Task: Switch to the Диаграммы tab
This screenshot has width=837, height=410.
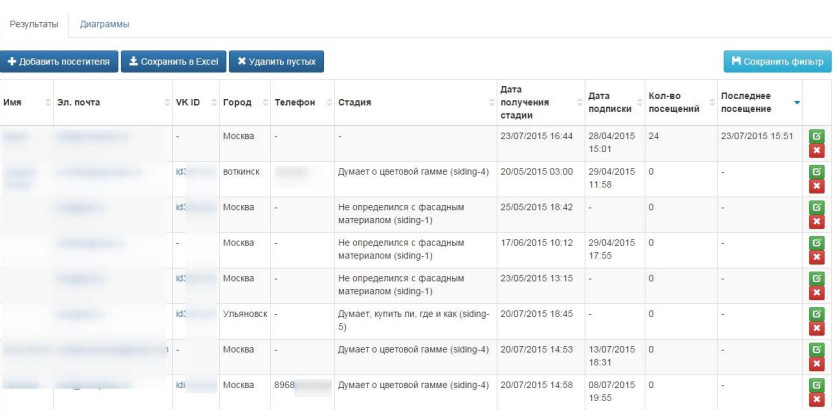Action: tap(105, 22)
